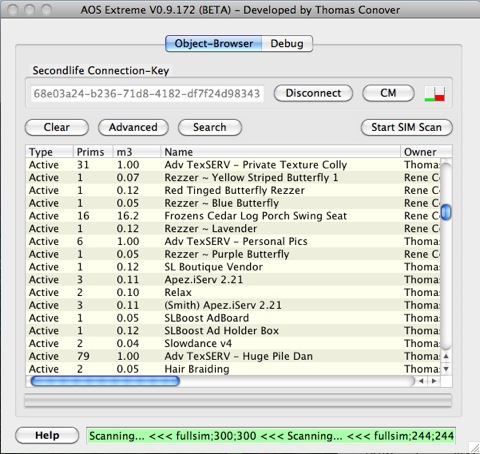Sort by Owner column header
The width and height of the screenshot is (480, 454).
click(426, 152)
